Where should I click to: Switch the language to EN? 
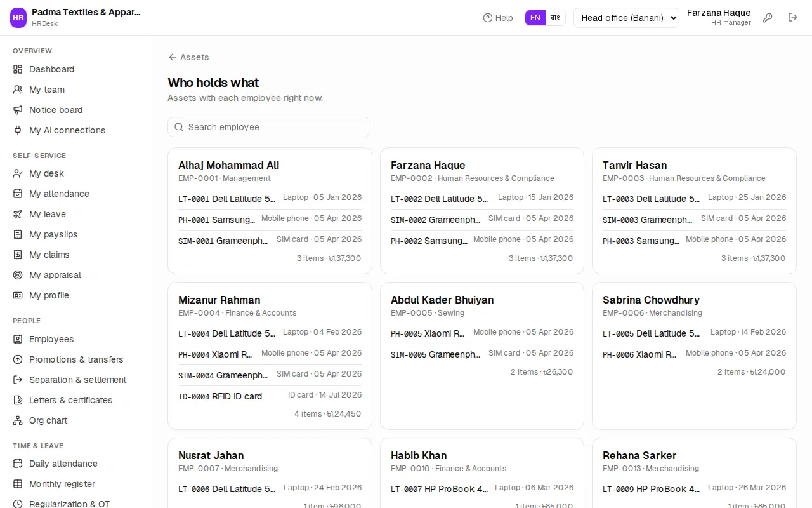[535, 18]
